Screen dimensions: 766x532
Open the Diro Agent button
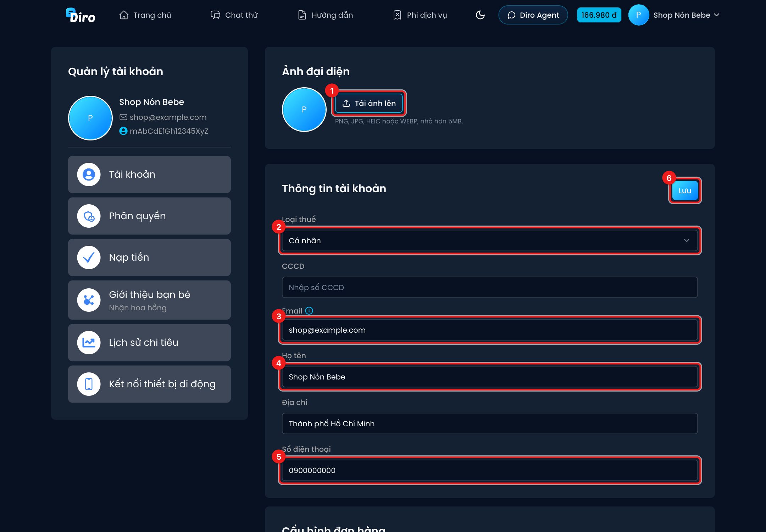pyautogui.click(x=533, y=15)
